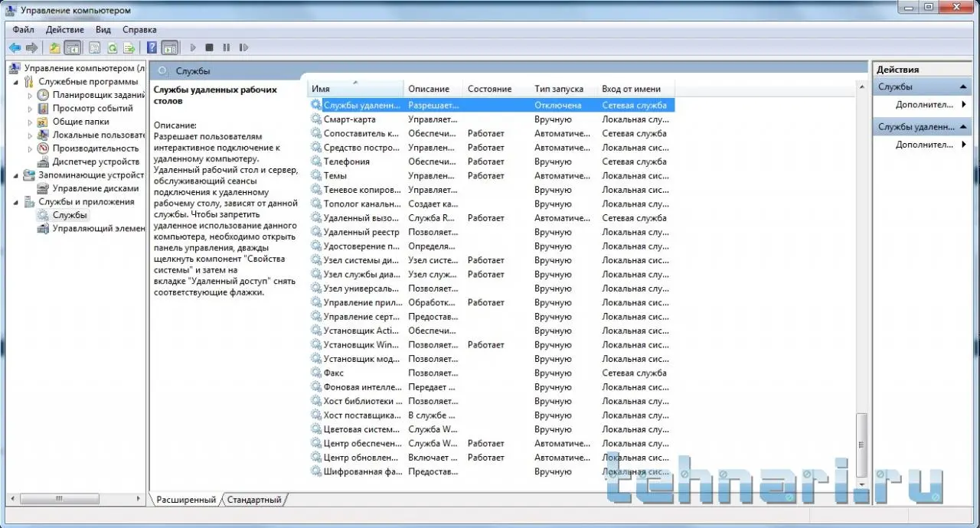Expand the Планировщик заданий tree node
The width and height of the screenshot is (980, 528).
[31, 96]
